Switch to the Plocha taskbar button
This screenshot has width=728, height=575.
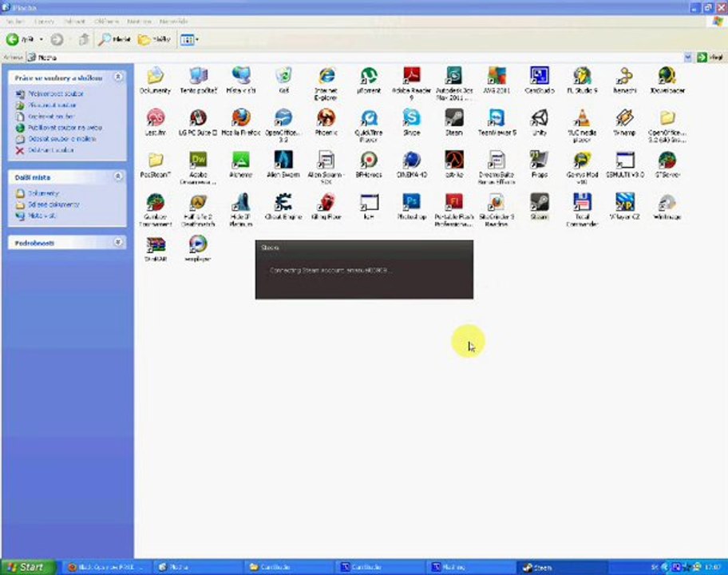pos(197,568)
